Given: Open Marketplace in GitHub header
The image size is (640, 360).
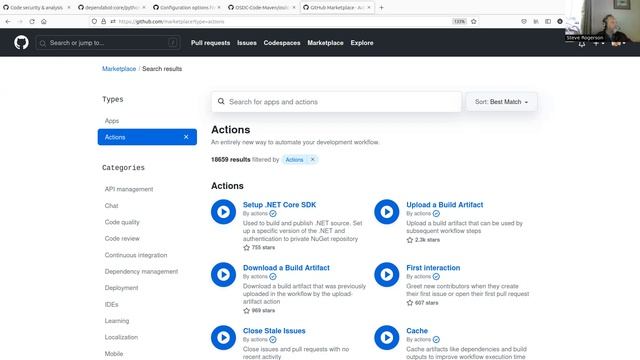Looking at the screenshot, I should [x=325, y=43].
